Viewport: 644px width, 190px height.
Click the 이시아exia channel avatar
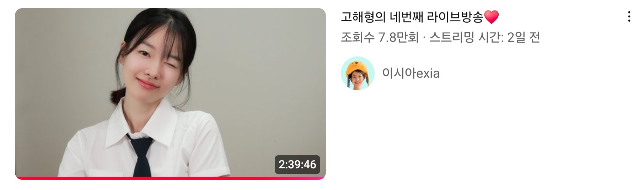coord(358,73)
